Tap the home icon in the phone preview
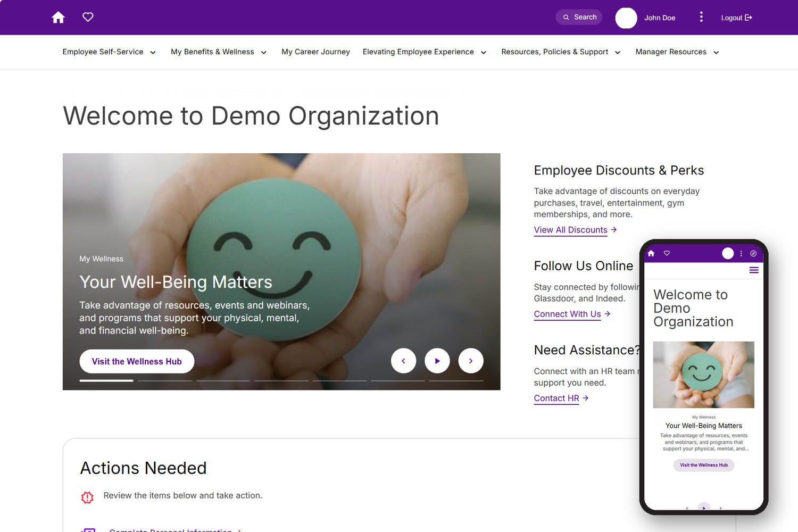Image resolution: width=798 pixels, height=532 pixels. click(x=651, y=253)
